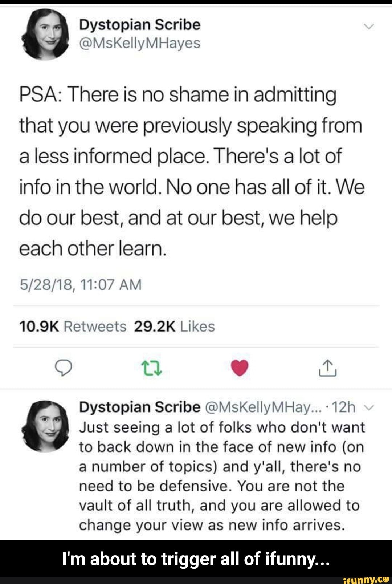Tap the green retweet icon

click(151, 368)
